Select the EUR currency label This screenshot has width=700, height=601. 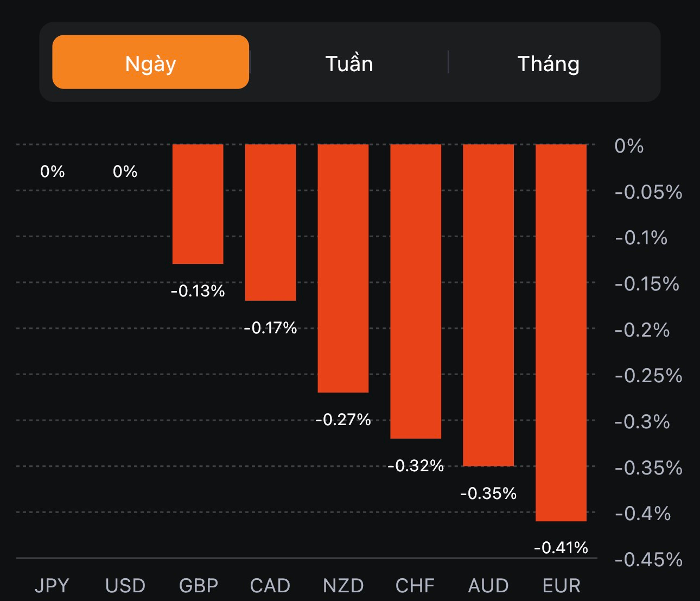click(562, 586)
